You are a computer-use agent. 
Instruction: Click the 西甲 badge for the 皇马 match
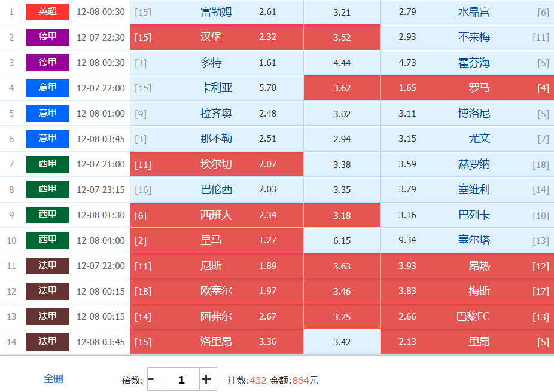click(48, 240)
